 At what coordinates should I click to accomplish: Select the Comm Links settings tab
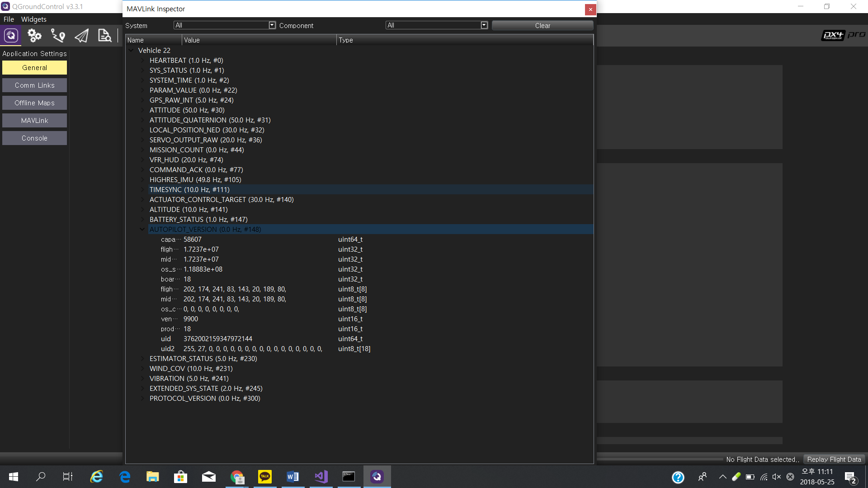tap(34, 85)
